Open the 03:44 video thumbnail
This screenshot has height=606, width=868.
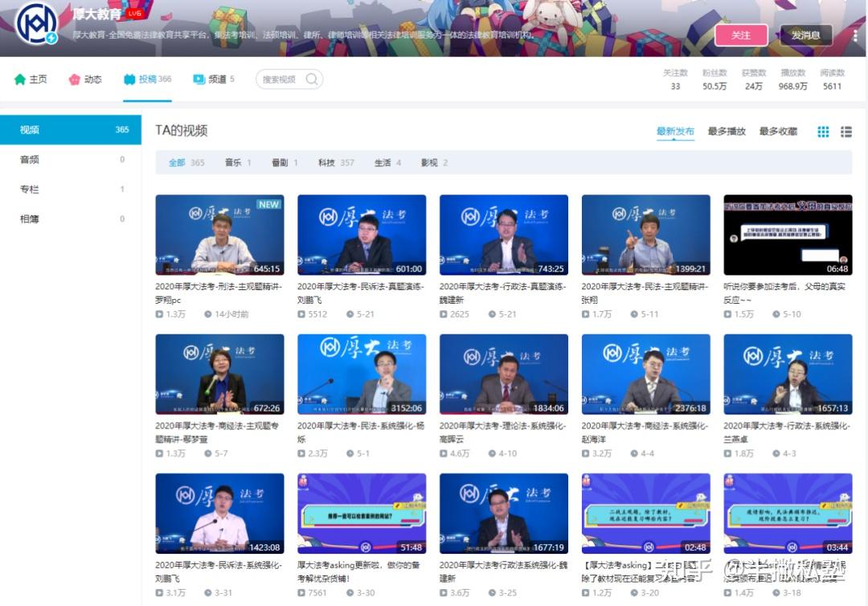click(x=788, y=514)
